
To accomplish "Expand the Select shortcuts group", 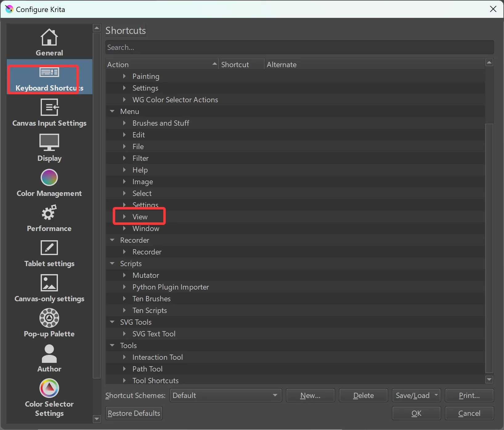I will 124,193.
